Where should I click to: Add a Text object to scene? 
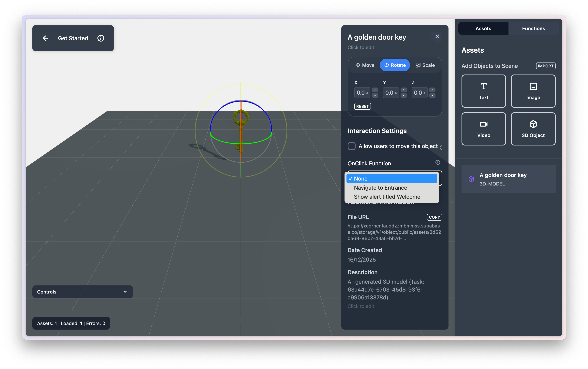[483, 91]
